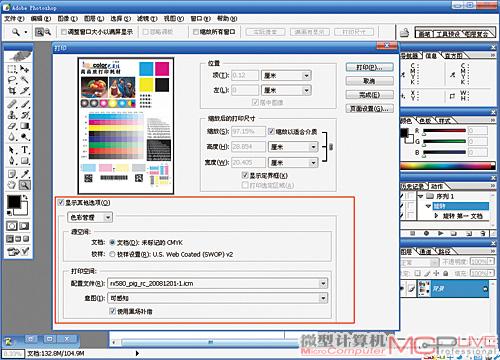The image size is (500, 360).
Task: Select the Path Selection tool
Action: click(x=12, y=150)
